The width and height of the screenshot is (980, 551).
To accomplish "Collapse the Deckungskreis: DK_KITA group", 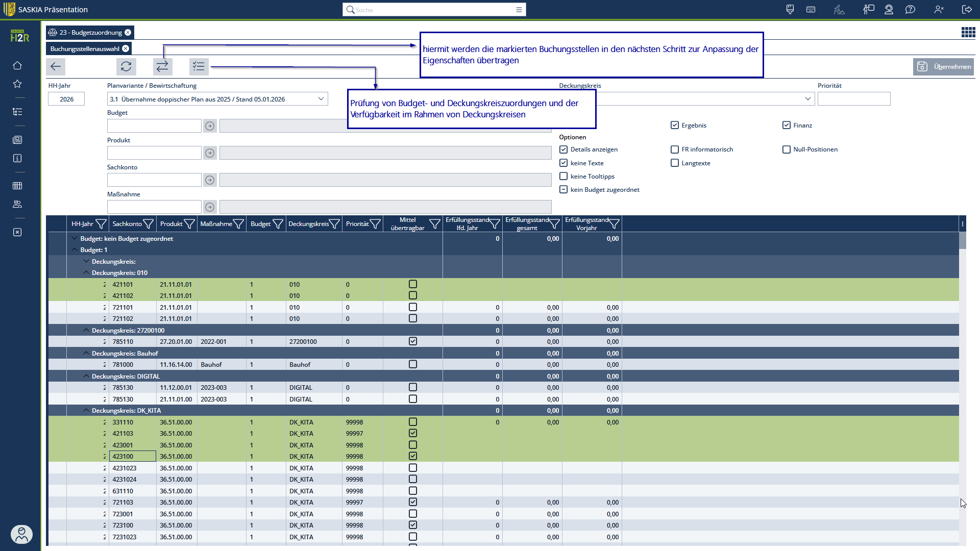I will [x=86, y=410].
